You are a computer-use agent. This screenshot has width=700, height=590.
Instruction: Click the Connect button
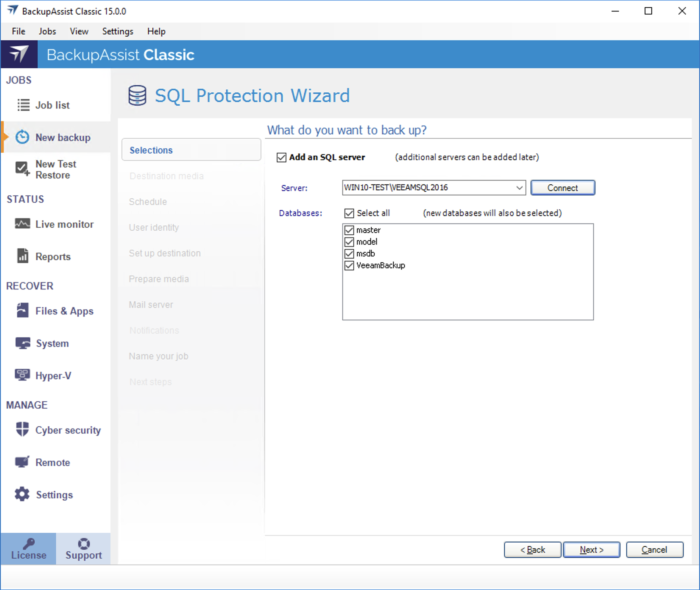(x=562, y=188)
